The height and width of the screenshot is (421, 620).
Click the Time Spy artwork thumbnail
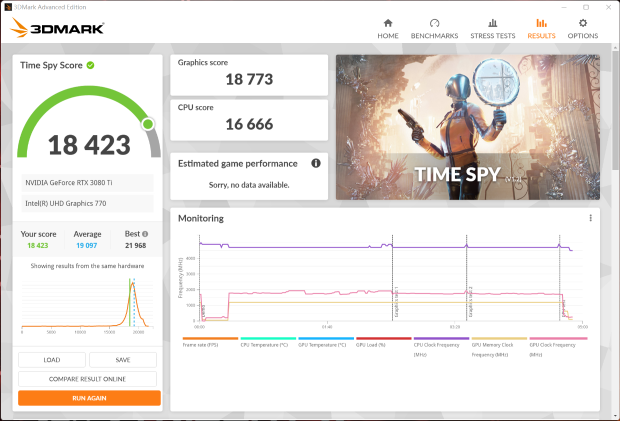pos(468,127)
